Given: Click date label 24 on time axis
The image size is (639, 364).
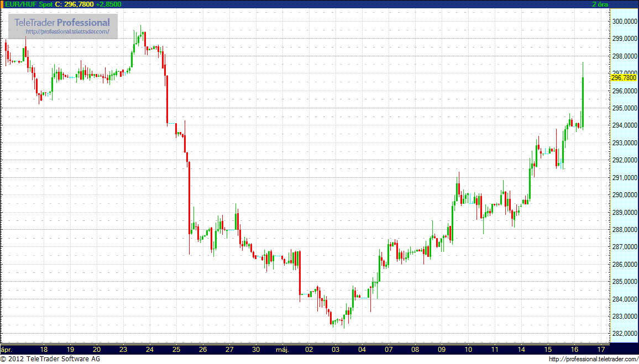Looking at the screenshot, I should pos(150,349).
